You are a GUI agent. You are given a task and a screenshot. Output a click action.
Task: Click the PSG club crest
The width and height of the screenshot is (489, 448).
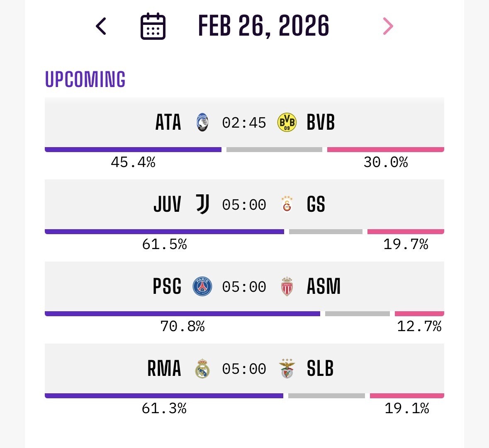(x=202, y=286)
